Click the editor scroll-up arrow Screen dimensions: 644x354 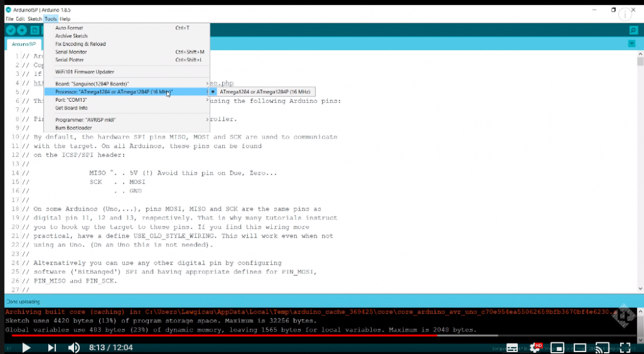point(640,53)
